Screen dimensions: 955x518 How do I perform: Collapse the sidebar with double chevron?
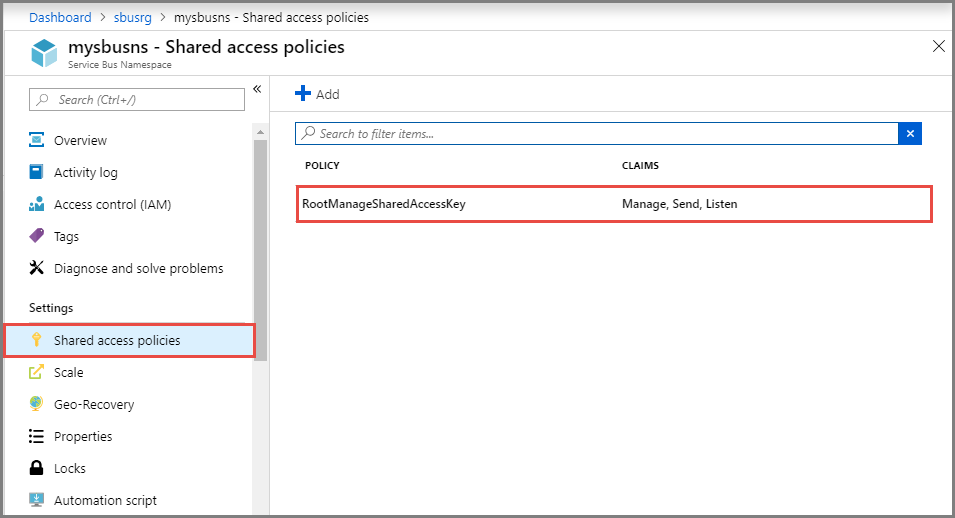257,89
